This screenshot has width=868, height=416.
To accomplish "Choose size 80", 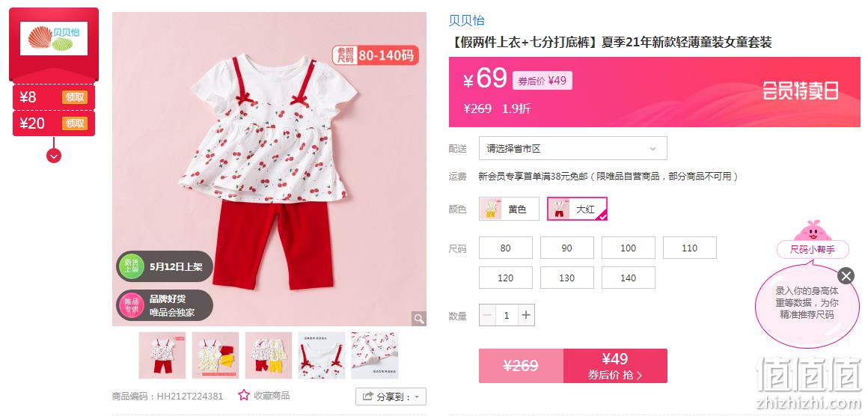I will pyautogui.click(x=505, y=248).
